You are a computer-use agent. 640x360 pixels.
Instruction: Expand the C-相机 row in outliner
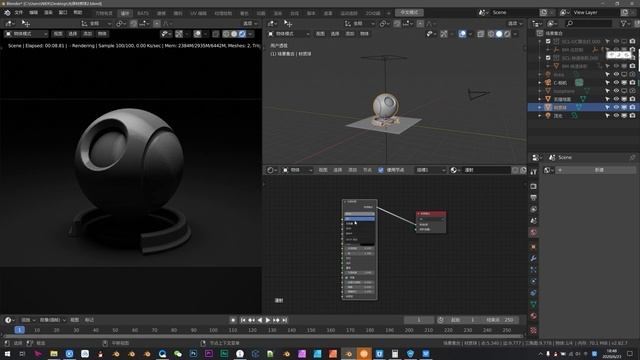[540, 83]
